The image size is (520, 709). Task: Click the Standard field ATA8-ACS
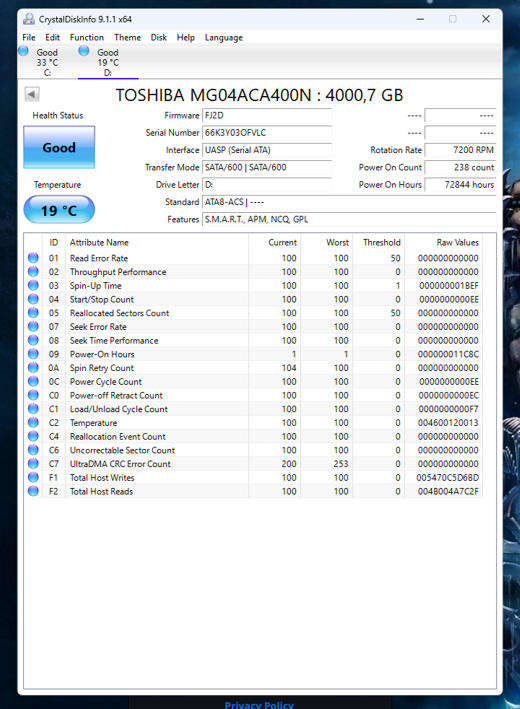pyautogui.click(x=349, y=202)
